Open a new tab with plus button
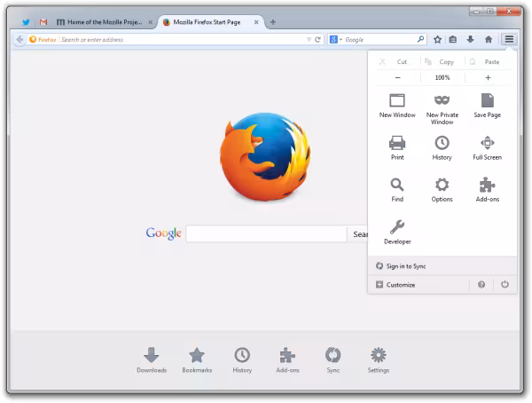Image resolution: width=532 pixels, height=403 pixels. 273,22
